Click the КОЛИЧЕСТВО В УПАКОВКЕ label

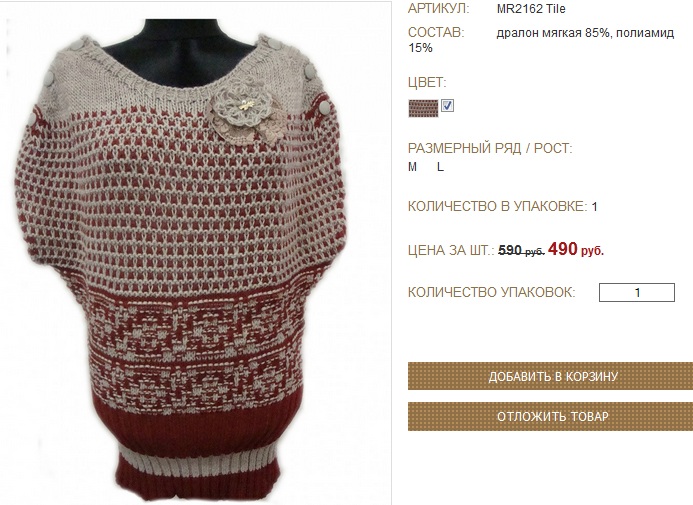[498, 206]
